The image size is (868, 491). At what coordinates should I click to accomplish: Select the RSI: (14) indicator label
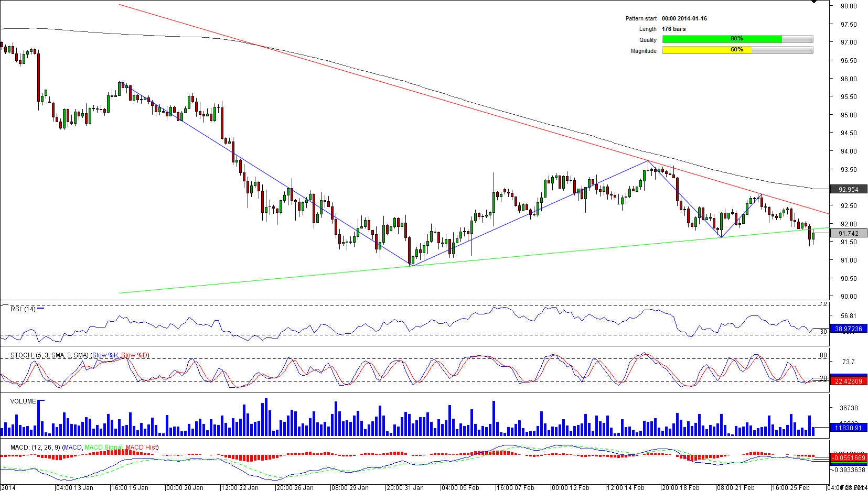tap(23, 309)
